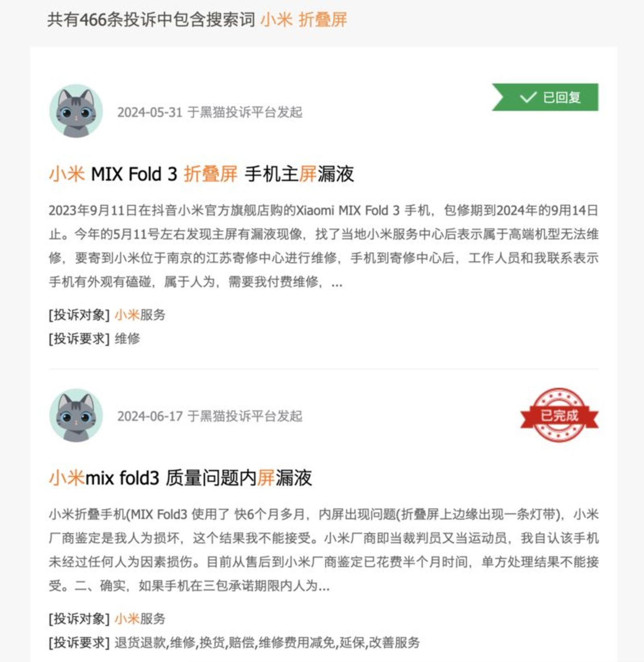Click the red 已完成 stamp badge
The height and width of the screenshot is (662, 644).
pyautogui.click(x=559, y=415)
